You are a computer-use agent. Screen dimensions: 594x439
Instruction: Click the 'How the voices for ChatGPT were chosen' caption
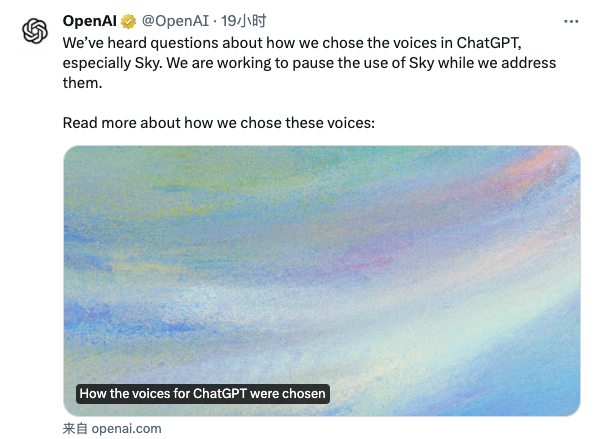coord(203,394)
